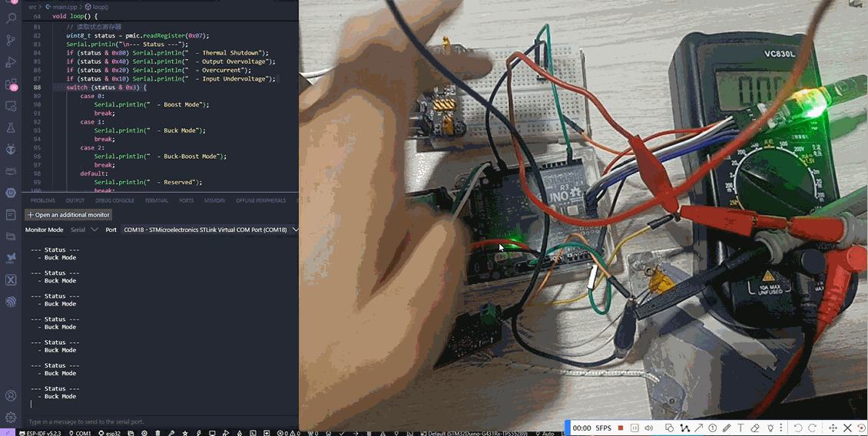Open the Testing flask icon view
868x436 pixels.
click(11, 127)
